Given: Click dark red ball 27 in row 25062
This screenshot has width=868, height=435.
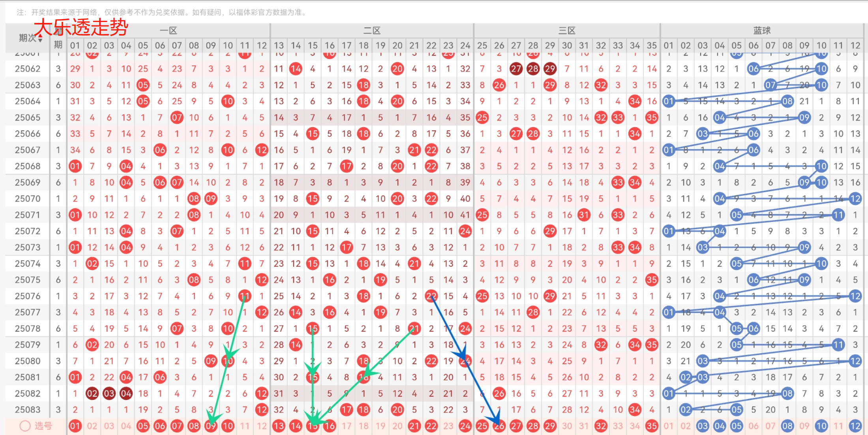Looking at the screenshot, I should 516,69.
